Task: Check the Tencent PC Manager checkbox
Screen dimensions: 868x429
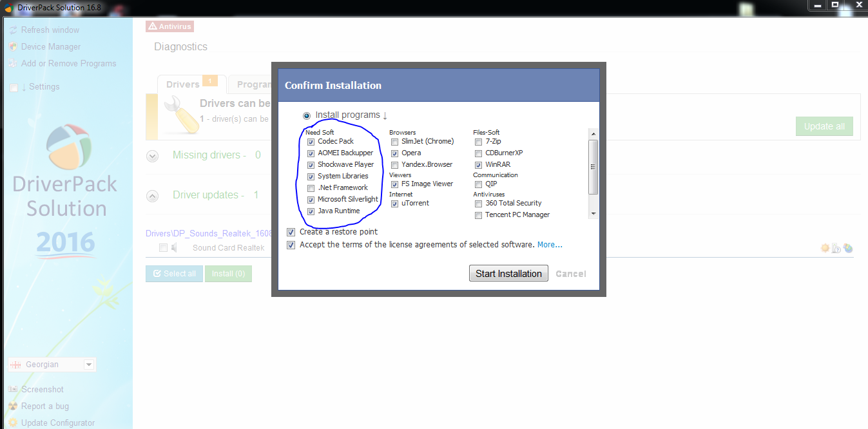Action: (479, 215)
